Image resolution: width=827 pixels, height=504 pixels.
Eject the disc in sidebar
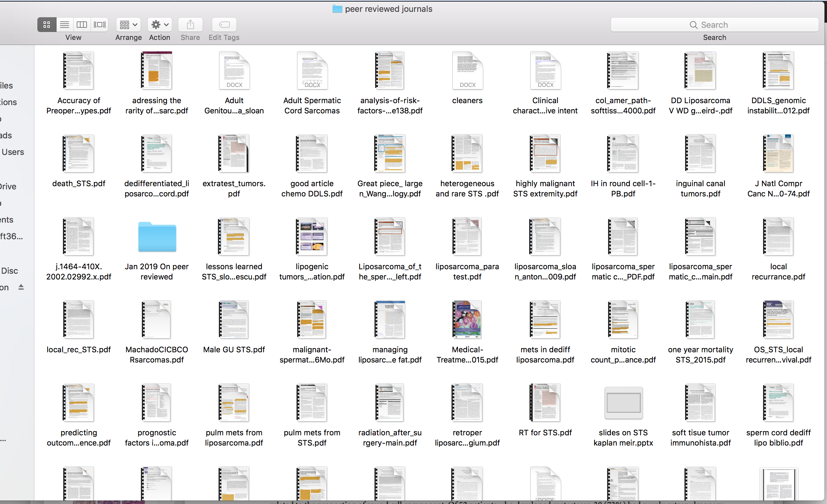pos(21,287)
